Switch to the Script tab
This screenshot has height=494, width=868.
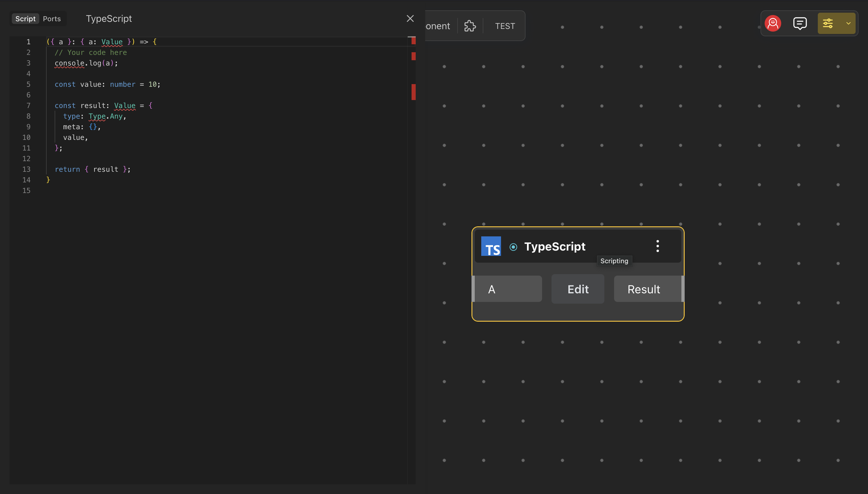click(x=25, y=19)
